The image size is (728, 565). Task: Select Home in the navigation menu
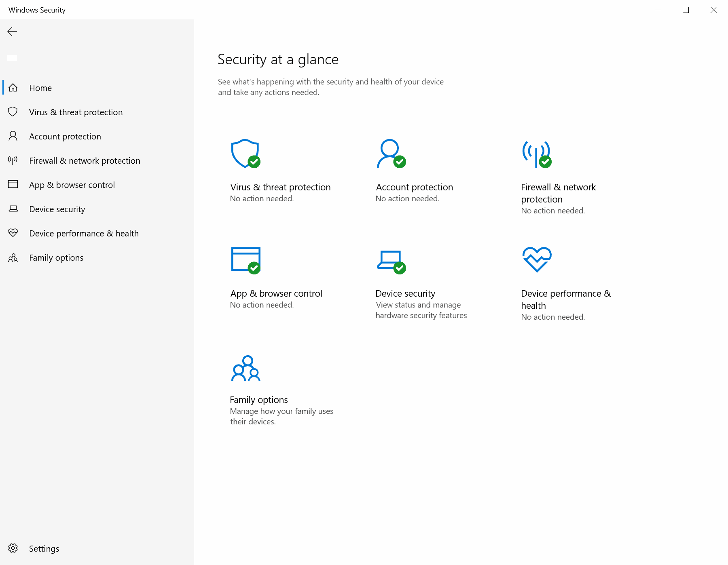click(x=40, y=88)
